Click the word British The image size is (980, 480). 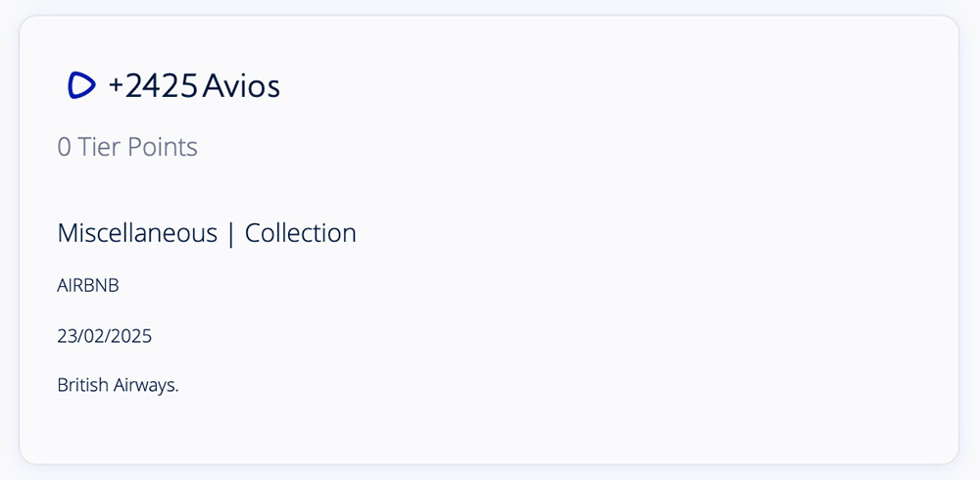tap(80, 385)
